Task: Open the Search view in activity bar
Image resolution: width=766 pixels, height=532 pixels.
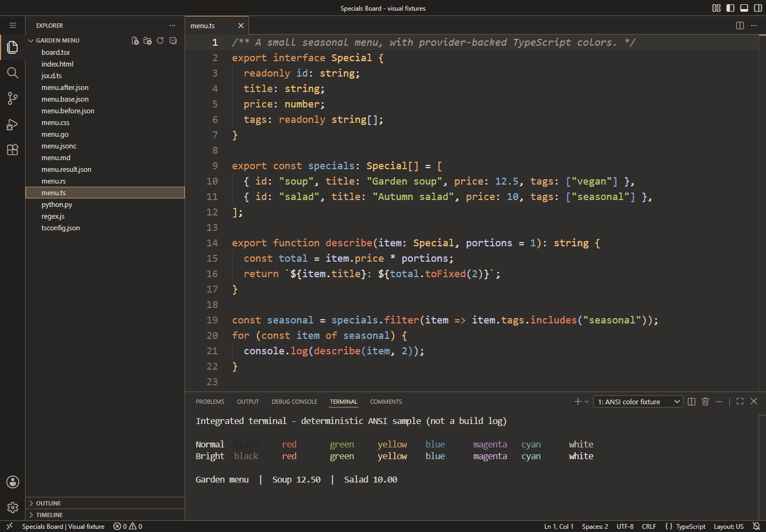Action: pyautogui.click(x=13, y=73)
